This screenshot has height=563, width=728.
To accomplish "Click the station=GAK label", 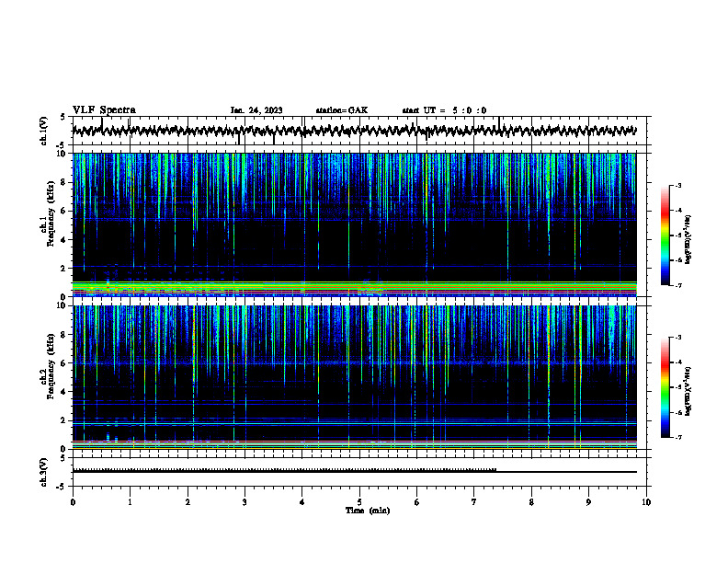I will tap(342, 110).
